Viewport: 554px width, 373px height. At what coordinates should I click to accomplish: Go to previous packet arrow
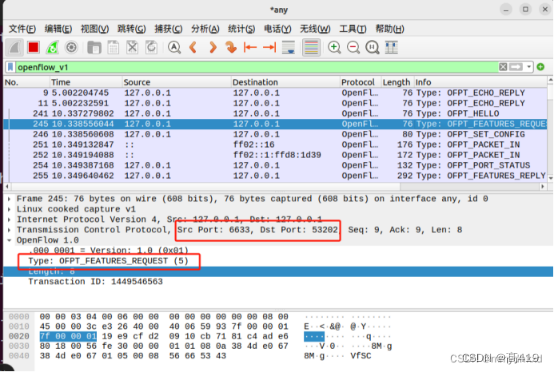[193, 47]
